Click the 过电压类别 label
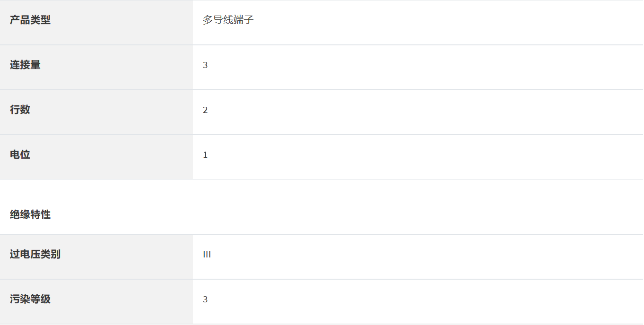The width and height of the screenshot is (644, 325). tap(35, 254)
